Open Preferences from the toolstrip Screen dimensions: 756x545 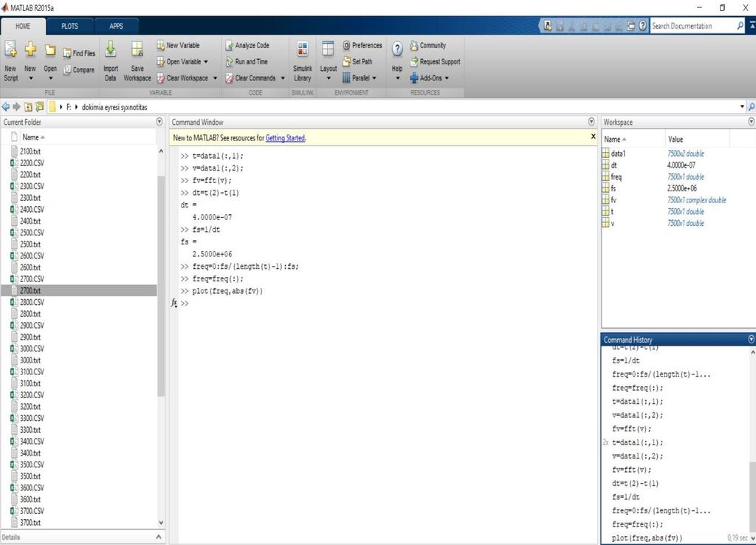pyautogui.click(x=362, y=45)
